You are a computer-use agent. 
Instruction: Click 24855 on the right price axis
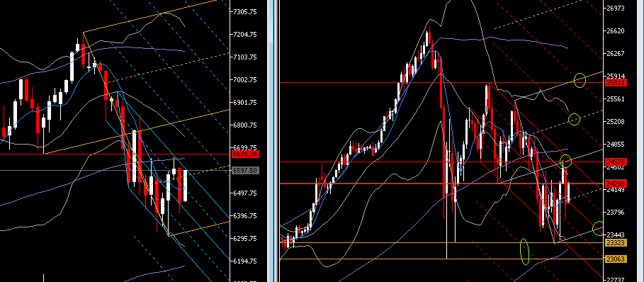tap(615, 144)
